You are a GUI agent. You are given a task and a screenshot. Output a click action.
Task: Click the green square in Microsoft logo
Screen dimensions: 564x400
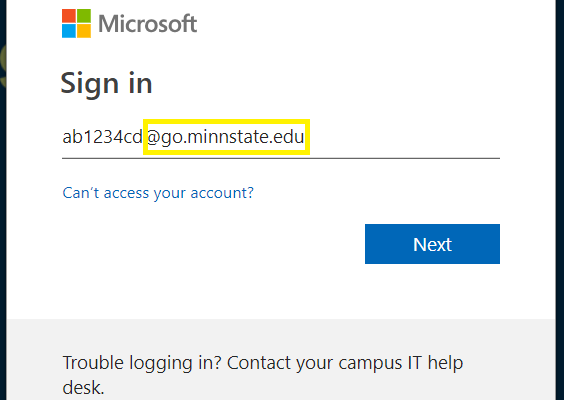tap(84, 16)
